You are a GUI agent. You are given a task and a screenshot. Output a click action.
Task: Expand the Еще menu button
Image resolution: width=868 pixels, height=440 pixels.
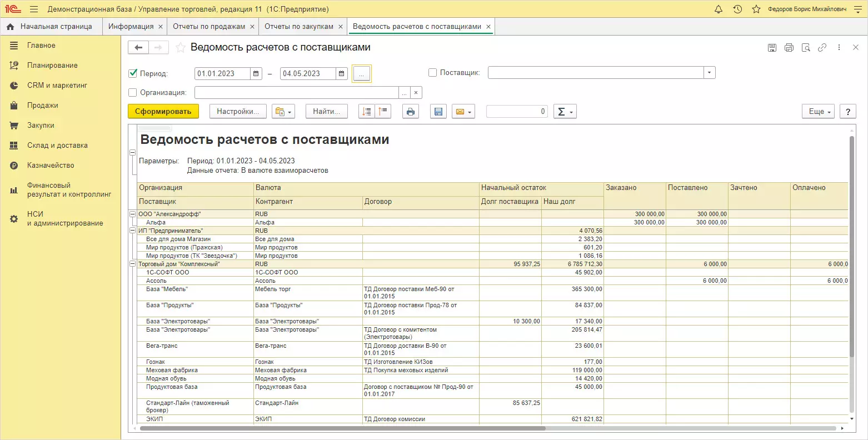coord(818,112)
